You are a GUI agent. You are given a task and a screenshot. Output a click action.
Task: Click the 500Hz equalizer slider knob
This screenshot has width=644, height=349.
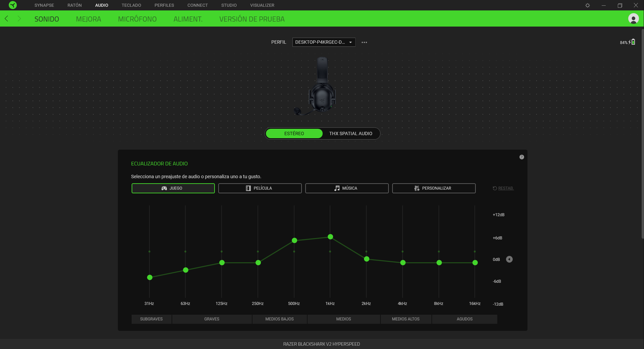tap(294, 240)
